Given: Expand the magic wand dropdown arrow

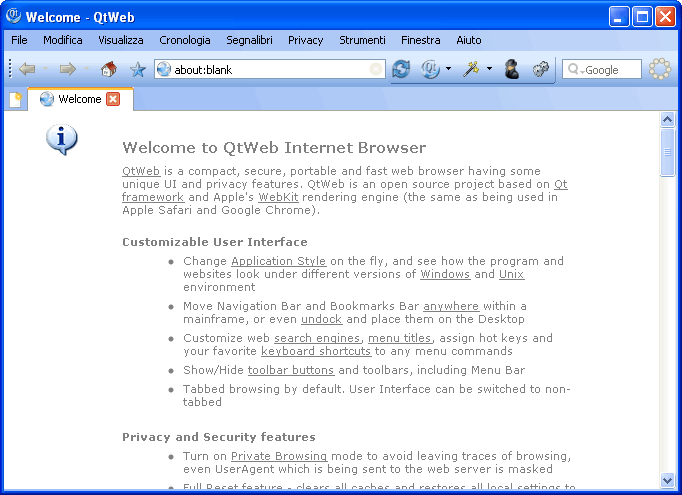Looking at the screenshot, I should (489, 69).
